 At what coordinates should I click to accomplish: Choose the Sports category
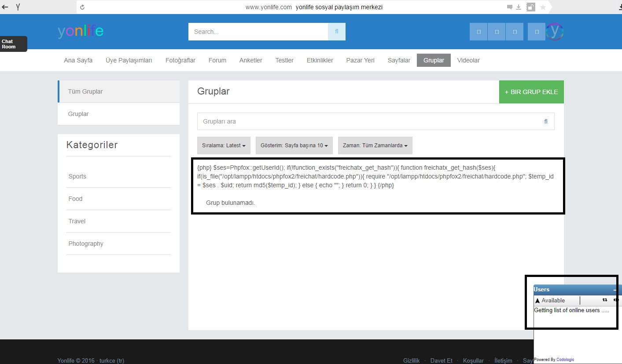[x=77, y=176]
